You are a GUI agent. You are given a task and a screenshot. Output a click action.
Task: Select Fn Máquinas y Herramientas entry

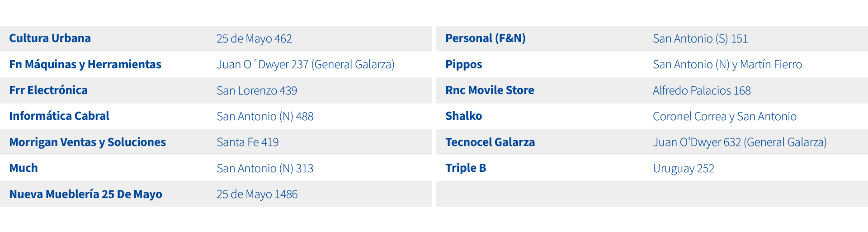click(x=85, y=65)
